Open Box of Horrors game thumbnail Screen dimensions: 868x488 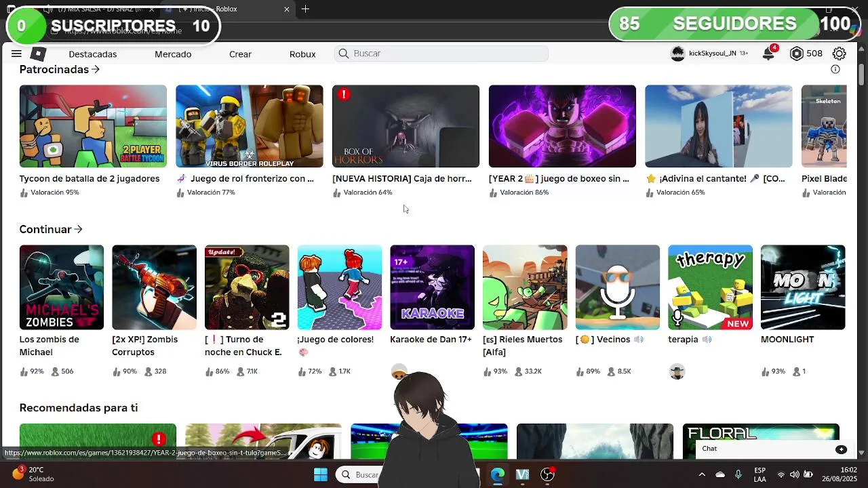click(406, 126)
